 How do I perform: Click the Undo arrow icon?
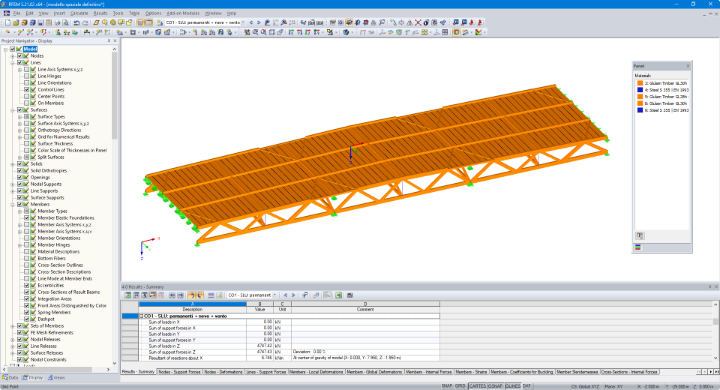coord(76,23)
